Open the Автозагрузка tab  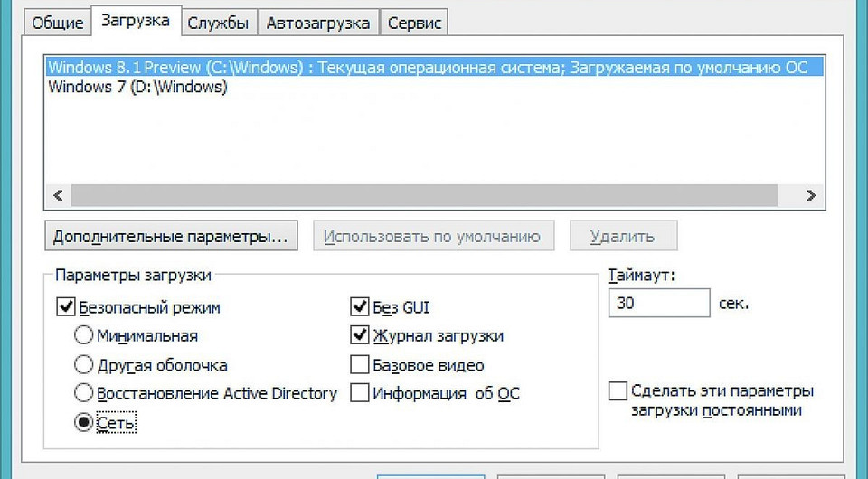coord(317,23)
